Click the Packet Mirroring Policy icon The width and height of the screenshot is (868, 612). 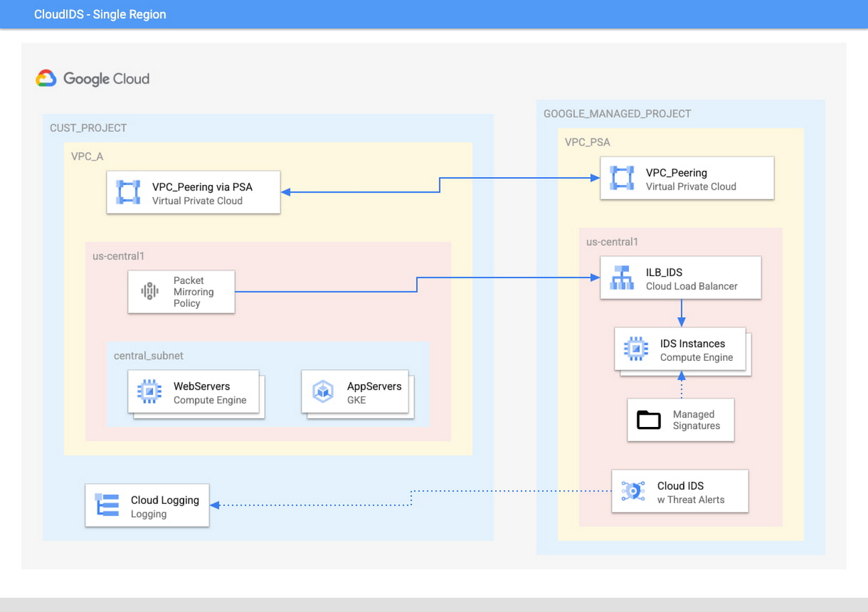click(x=150, y=291)
